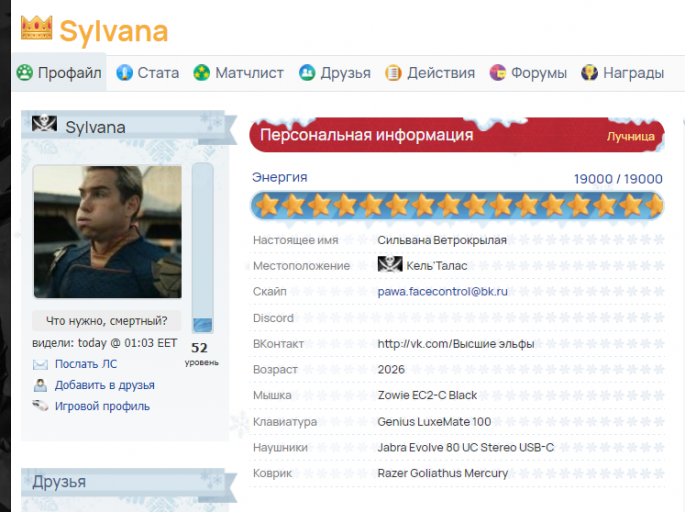Click the mouse icon for Игровой профиль

(40, 406)
